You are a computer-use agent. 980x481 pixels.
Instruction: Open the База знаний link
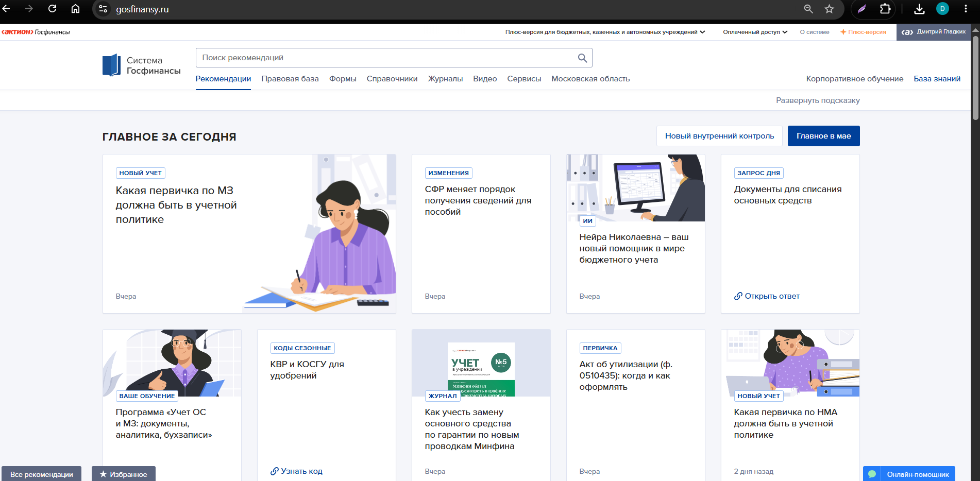pyautogui.click(x=937, y=79)
